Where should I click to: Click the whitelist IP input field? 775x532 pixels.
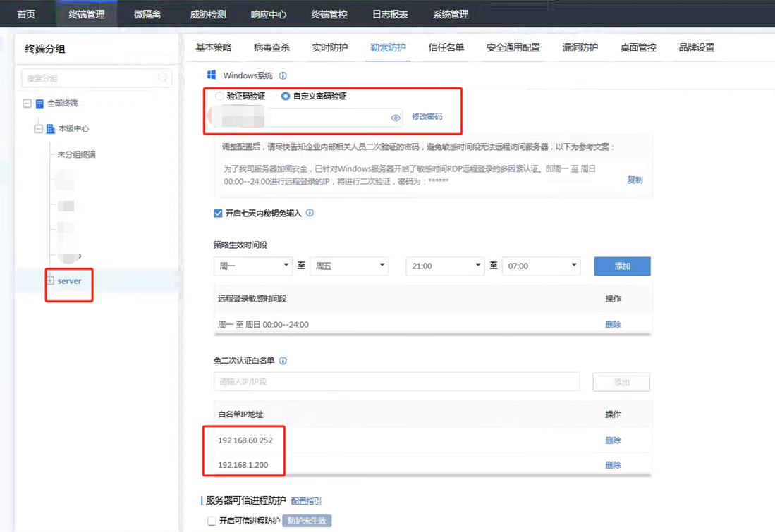396,382
